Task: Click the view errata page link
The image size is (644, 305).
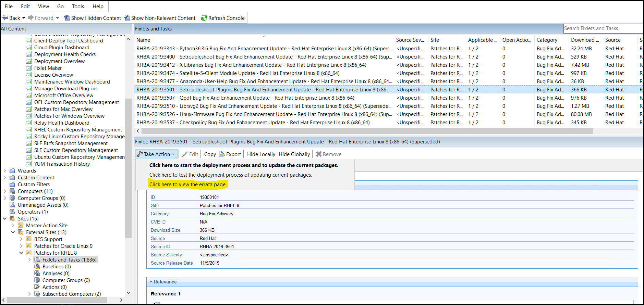Action: pyautogui.click(x=188, y=185)
